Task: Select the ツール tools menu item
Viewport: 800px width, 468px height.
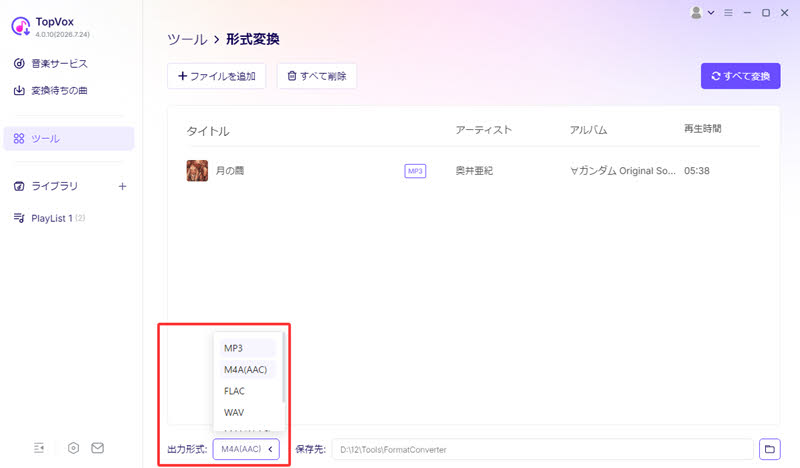Action: coord(68,138)
